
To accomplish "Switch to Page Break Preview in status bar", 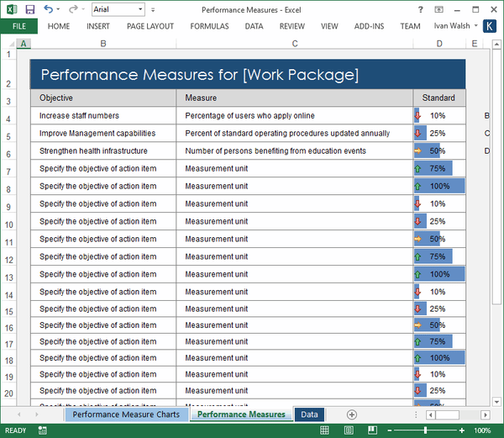I will pyautogui.click(x=370, y=430).
